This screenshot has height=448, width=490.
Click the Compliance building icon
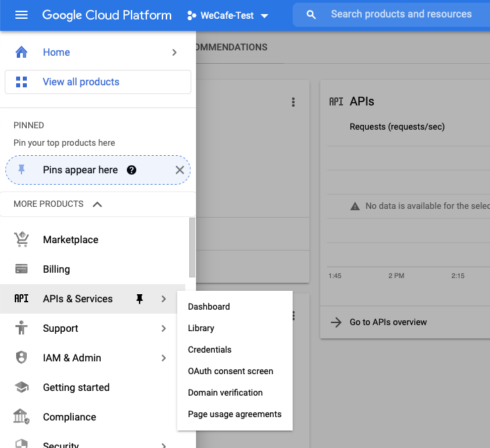21,417
